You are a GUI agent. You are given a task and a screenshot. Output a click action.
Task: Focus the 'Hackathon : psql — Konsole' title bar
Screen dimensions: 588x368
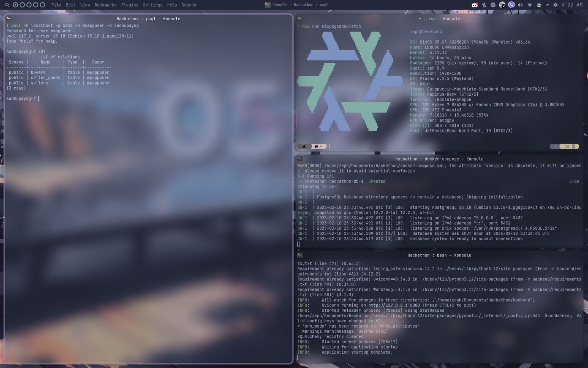(148, 19)
